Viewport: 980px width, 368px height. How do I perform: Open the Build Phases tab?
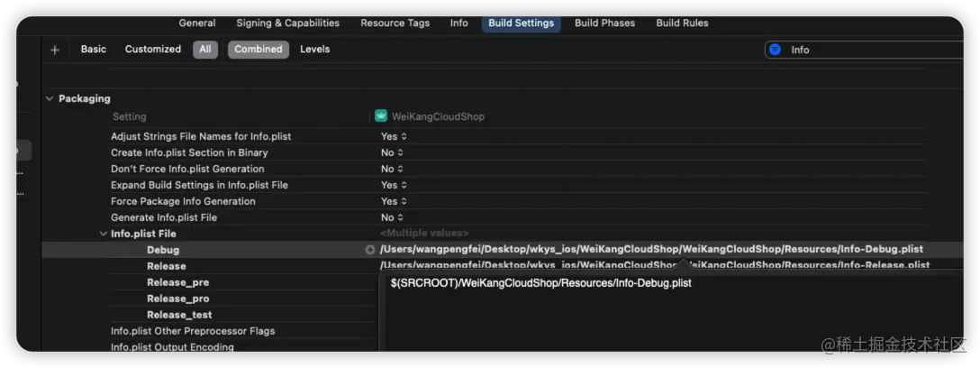604,23
